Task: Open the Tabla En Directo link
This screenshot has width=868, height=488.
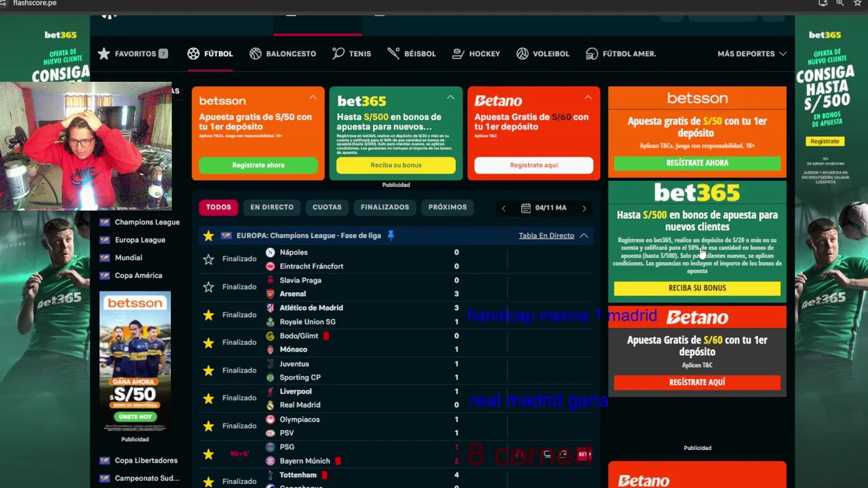Action: point(547,235)
